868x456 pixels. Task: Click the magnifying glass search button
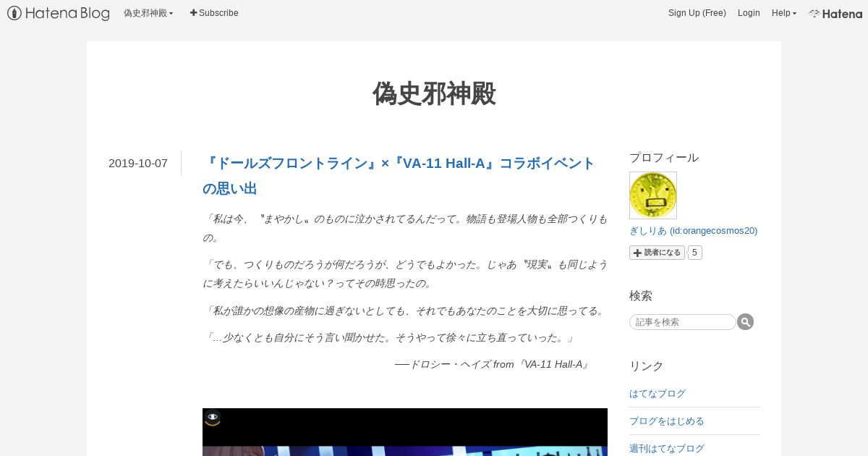click(745, 322)
